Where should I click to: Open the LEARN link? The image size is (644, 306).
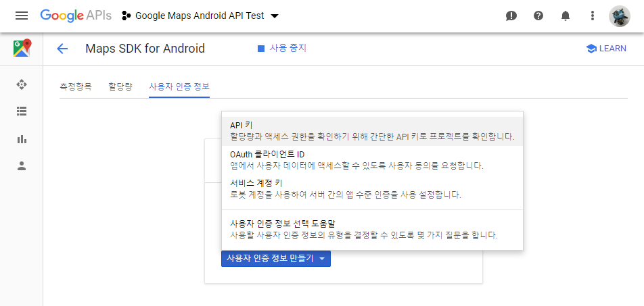(x=606, y=49)
